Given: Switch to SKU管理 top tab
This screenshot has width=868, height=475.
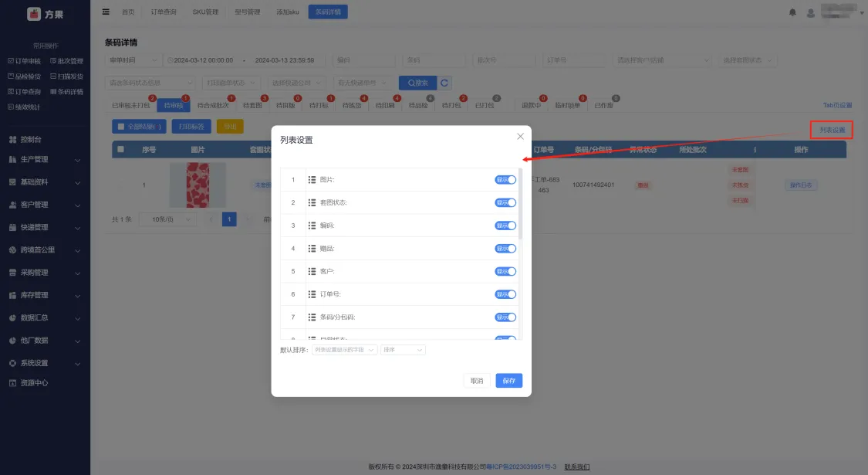Looking at the screenshot, I should 205,12.
